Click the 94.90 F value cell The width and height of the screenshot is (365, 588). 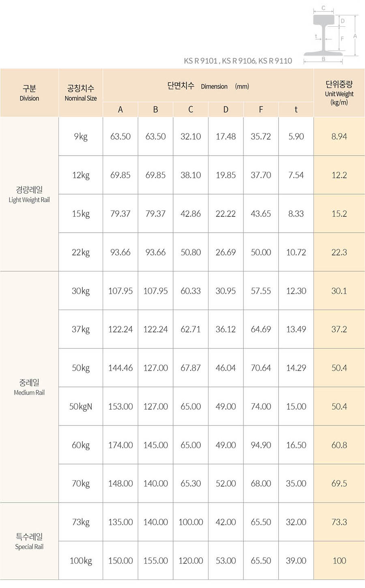(261, 445)
